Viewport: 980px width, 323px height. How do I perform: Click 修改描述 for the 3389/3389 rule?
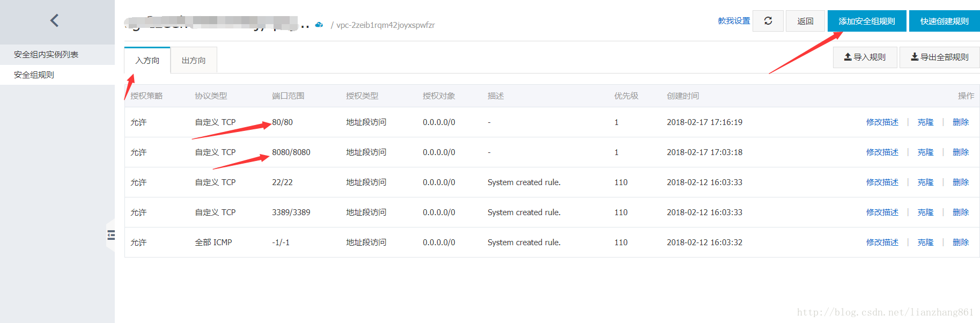tap(882, 212)
